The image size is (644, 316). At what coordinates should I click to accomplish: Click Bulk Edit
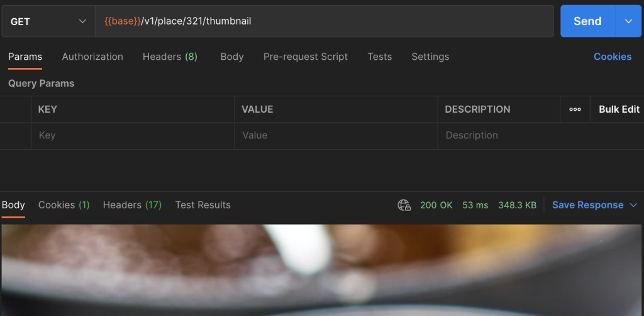(619, 110)
